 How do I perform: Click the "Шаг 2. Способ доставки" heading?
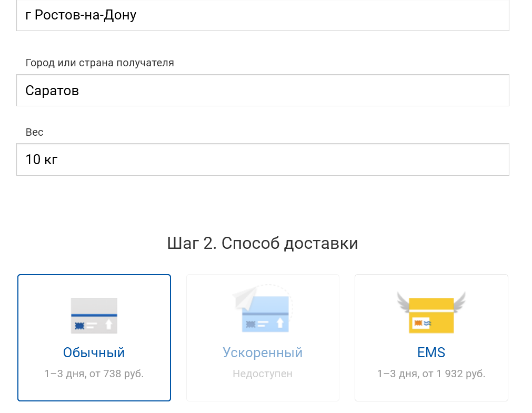point(263,244)
